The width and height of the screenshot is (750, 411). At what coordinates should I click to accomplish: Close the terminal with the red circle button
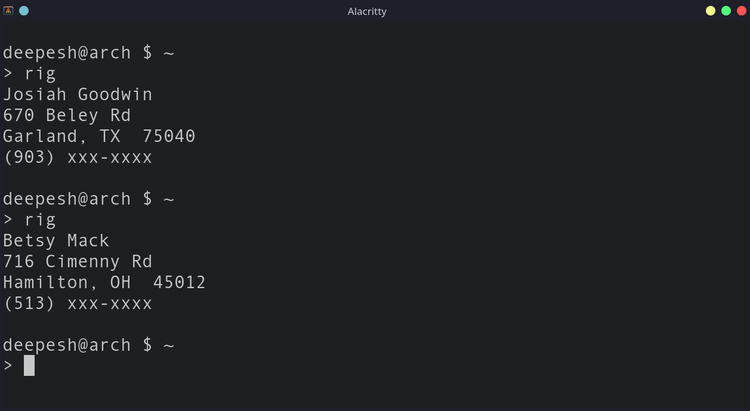coord(741,11)
